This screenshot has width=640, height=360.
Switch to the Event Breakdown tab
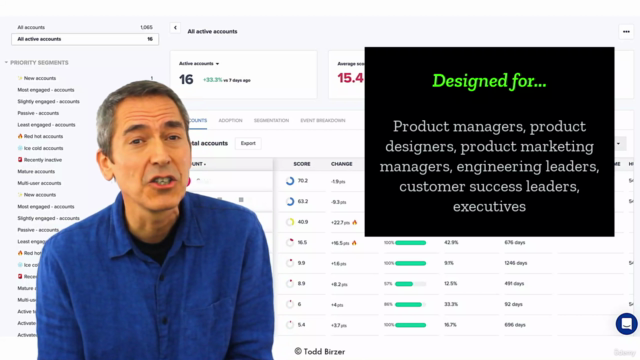(x=323, y=120)
